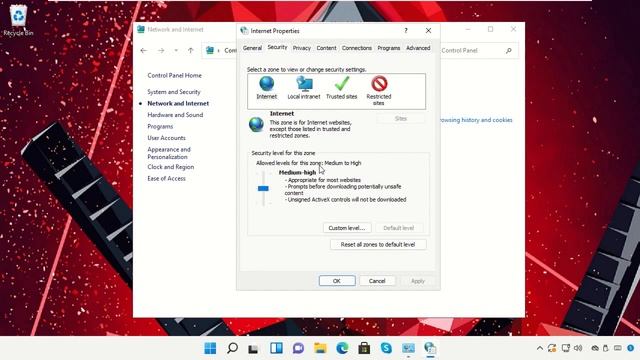
Task: Select the Local intranet zone icon
Action: (x=304, y=84)
